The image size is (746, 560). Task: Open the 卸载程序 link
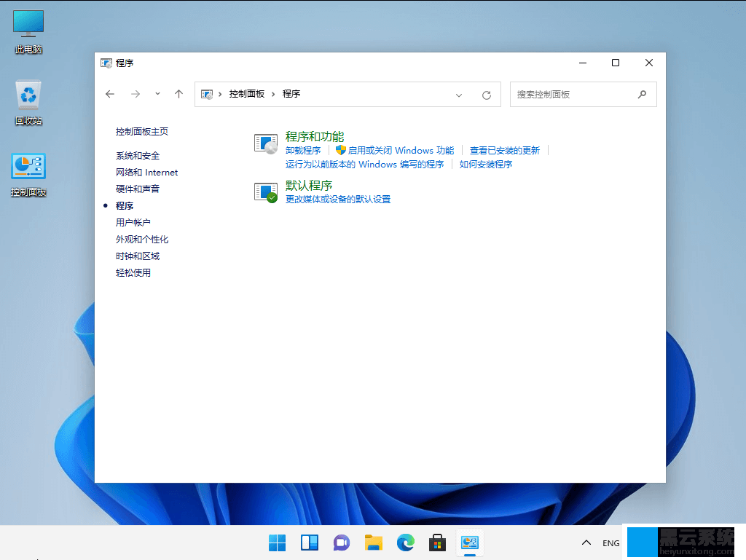point(303,150)
